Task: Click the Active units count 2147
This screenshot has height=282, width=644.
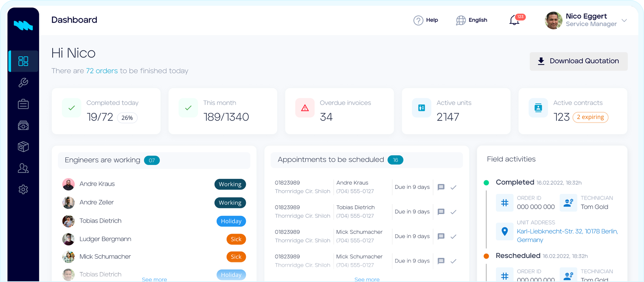Action: click(448, 117)
